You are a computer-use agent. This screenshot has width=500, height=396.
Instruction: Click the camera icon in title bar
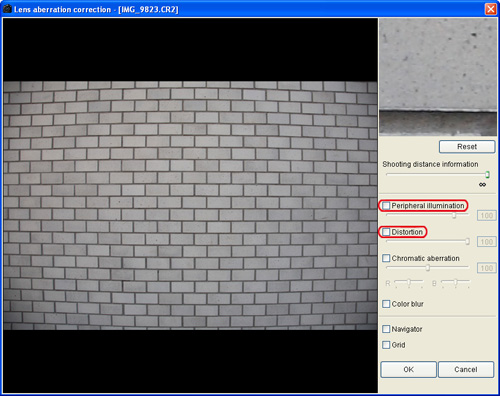point(7,9)
